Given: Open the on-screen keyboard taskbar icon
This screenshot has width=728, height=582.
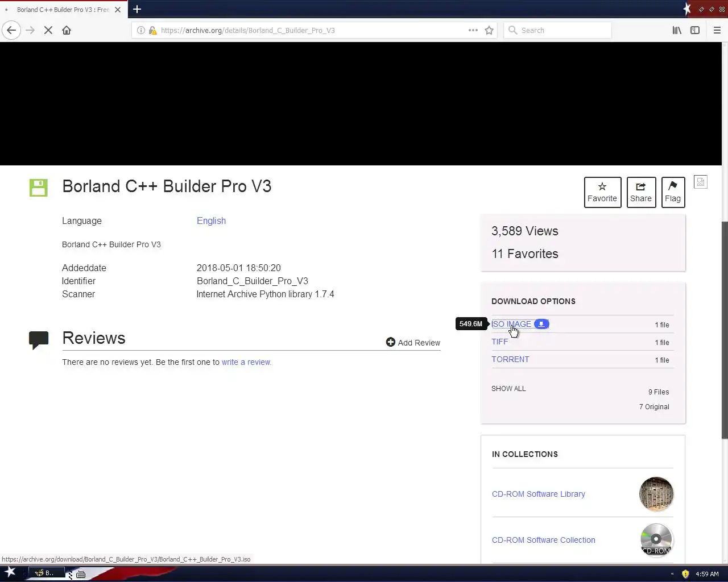Looking at the screenshot, I should click(x=81, y=574).
